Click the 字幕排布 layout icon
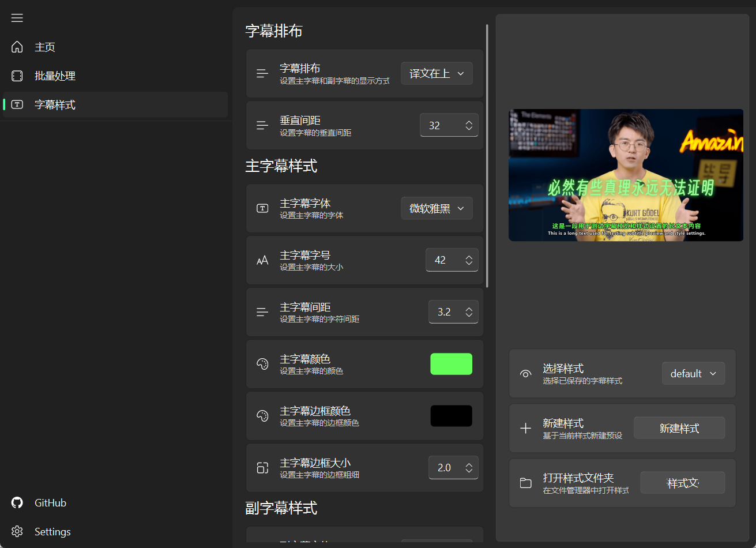The image size is (756, 548). tap(262, 73)
